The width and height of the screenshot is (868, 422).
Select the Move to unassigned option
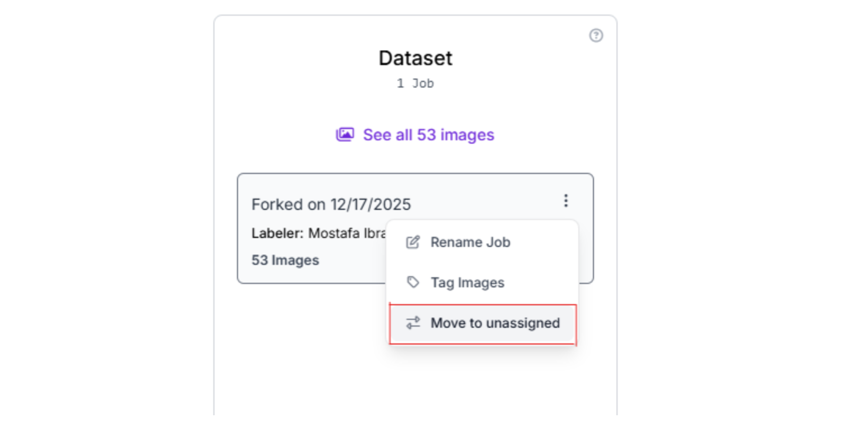coord(495,323)
